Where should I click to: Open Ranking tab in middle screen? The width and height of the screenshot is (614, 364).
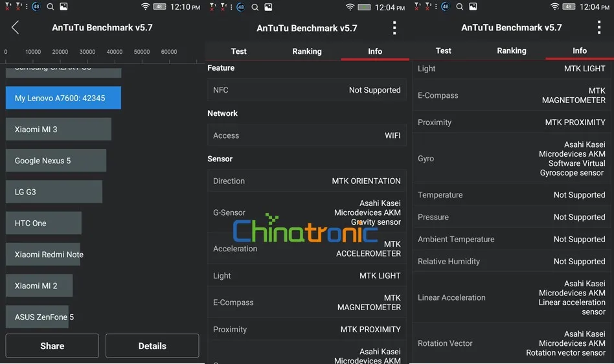tap(307, 51)
